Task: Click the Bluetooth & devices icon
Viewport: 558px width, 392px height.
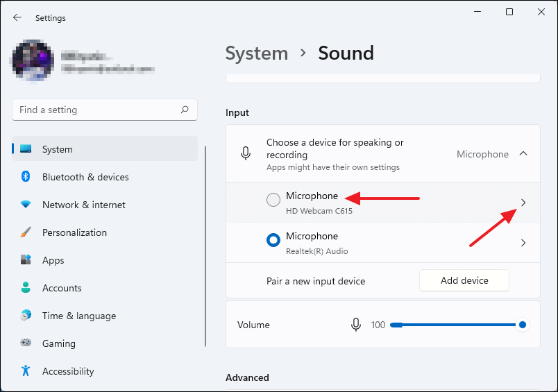Action: (26, 177)
